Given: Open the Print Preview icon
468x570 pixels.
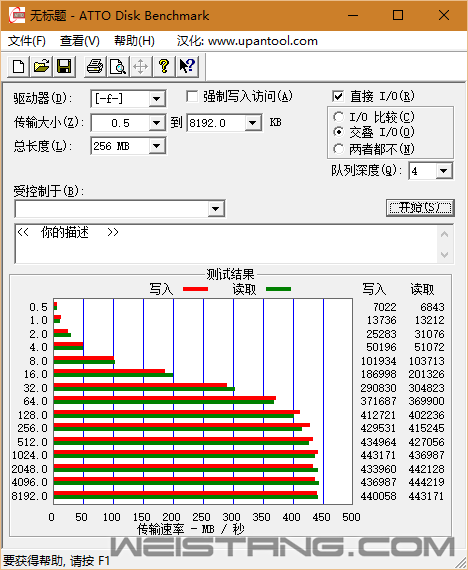Looking at the screenshot, I should 118,67.
